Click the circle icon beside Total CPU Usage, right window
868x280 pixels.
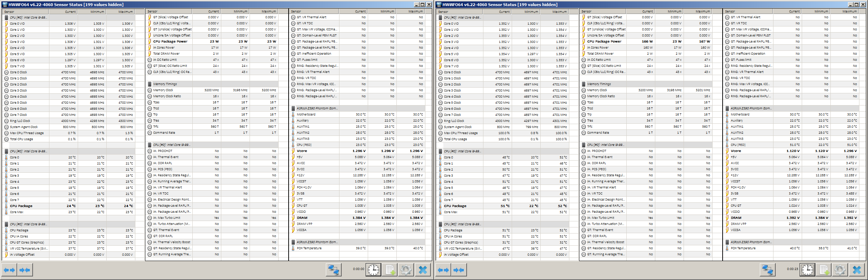(x=440, y=139)
